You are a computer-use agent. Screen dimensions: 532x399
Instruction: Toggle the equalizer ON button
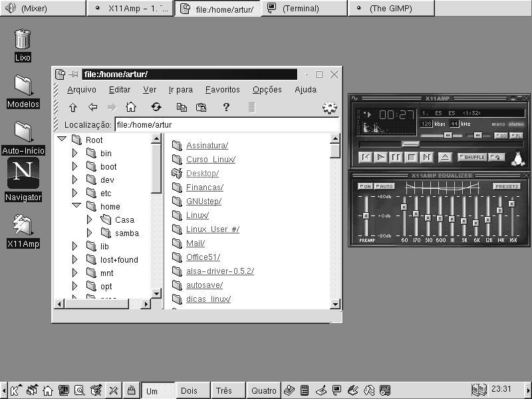pos(365,186)
